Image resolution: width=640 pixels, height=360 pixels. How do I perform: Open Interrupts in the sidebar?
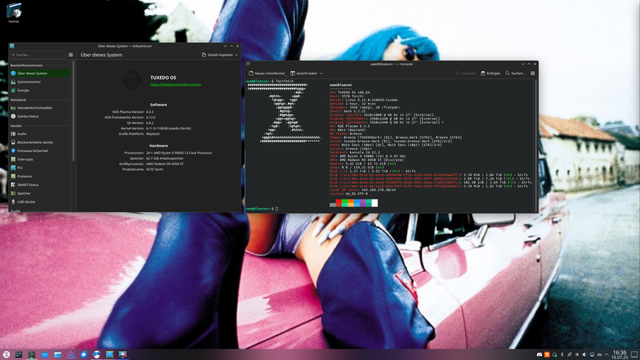tap(40, 160)
